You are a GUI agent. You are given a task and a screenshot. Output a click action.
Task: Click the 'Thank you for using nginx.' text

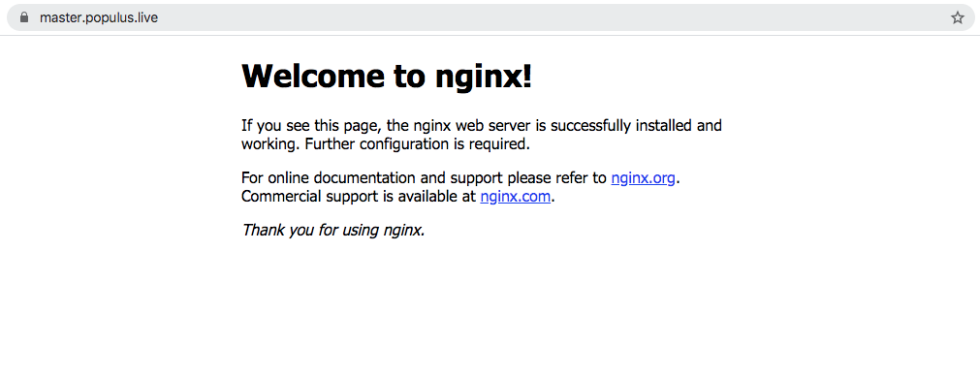pos(333,230)
